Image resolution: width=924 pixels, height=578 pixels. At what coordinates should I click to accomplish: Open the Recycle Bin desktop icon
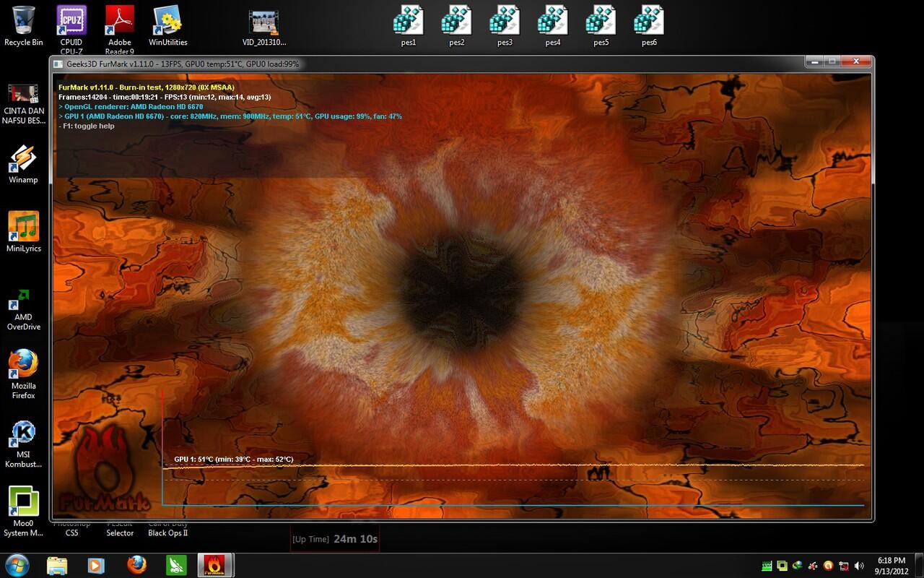tap(23, 26)
